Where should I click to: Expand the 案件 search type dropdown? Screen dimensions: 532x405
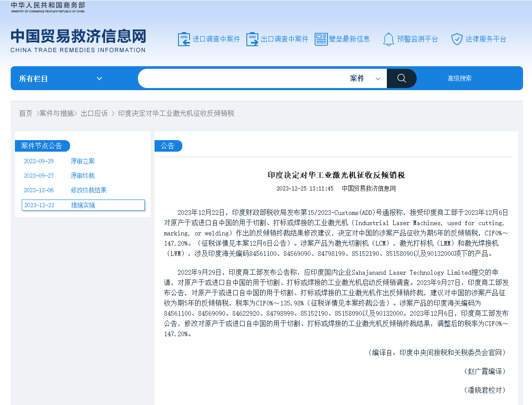click(x=365, y=78)
